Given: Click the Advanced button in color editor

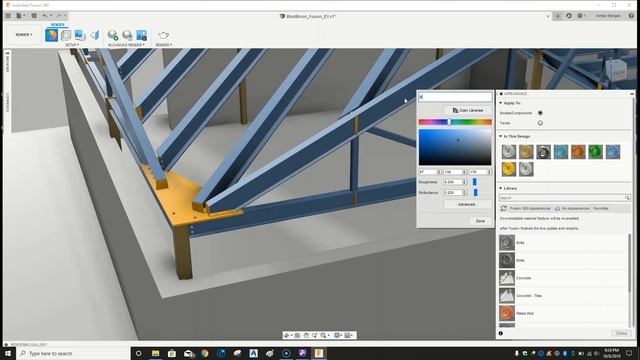Looking at the screenshot, I should (x=467, y=204).
